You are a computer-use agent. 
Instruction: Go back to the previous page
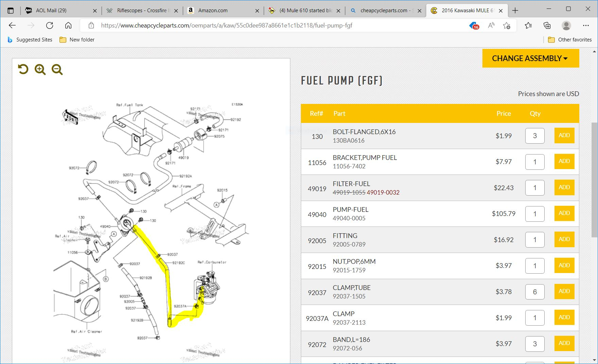click(12, 25)
